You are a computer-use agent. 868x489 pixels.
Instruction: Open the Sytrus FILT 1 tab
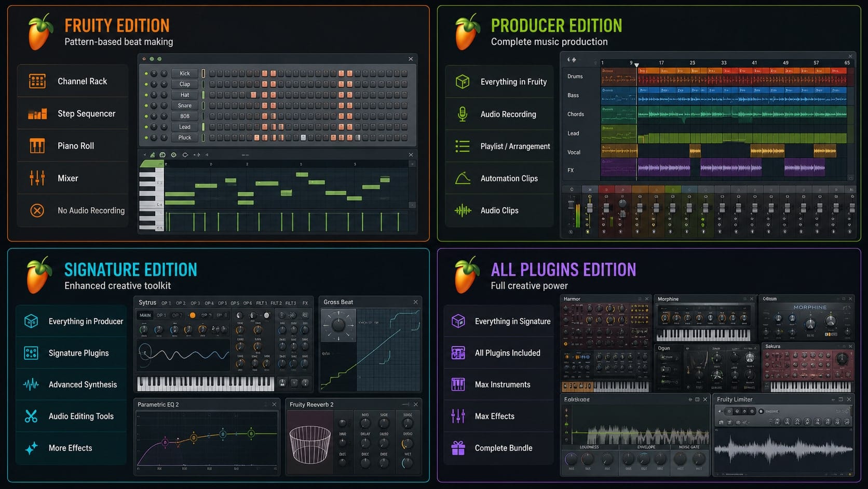pyautogui.click(x=261, y=303)
